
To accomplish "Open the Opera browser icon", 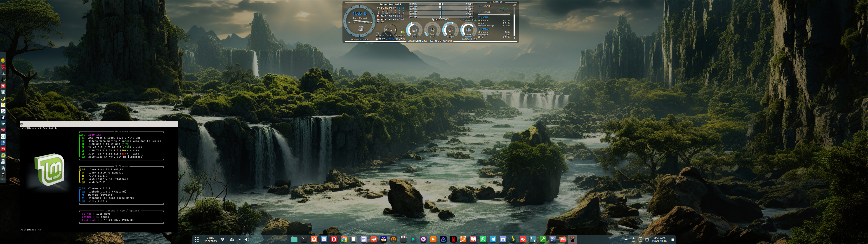I will coord(334,239).
